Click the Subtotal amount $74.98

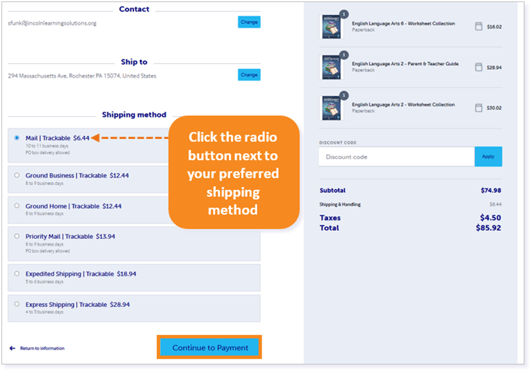coord(491,190)
